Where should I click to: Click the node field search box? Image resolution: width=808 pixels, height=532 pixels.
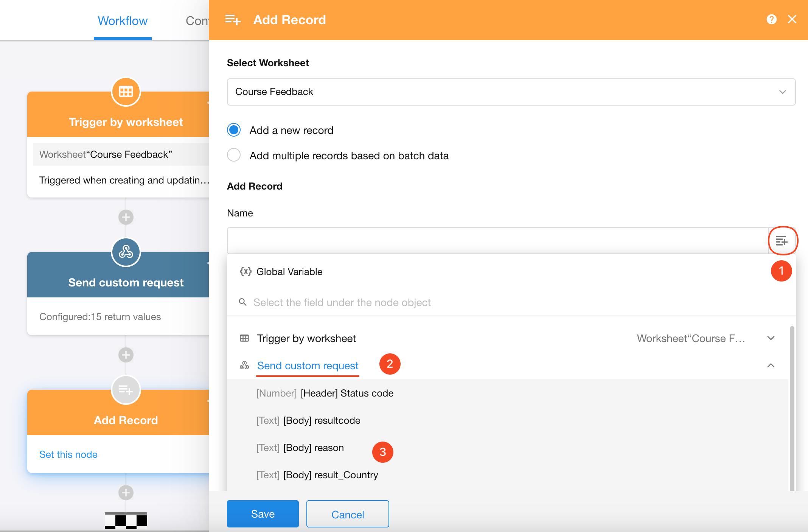(342, 302)
